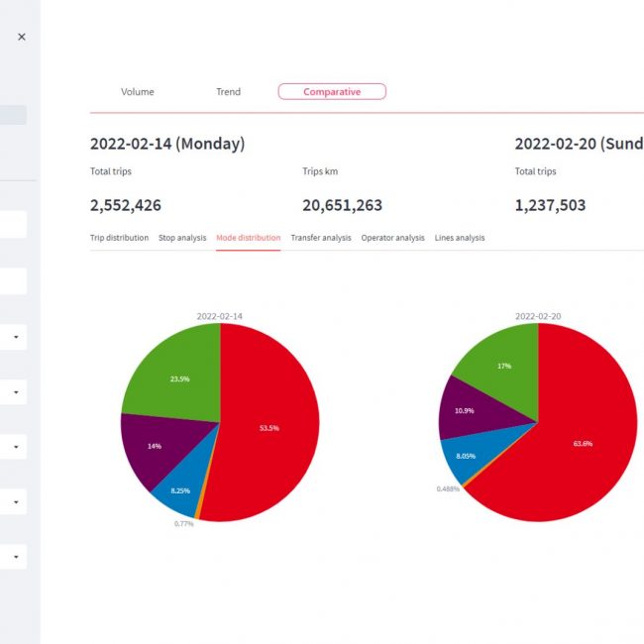View the Operator analysis sub-tab

click(x=392, y=238)
